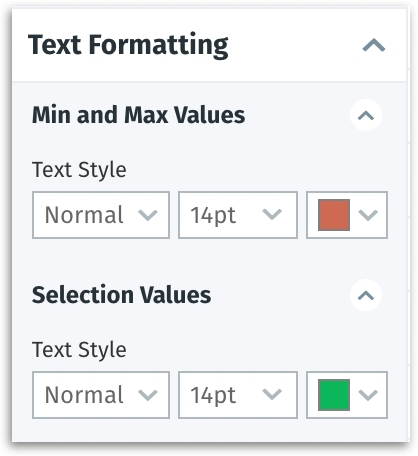Click arrow next to orange-red color swatch
The image size is (418, 456).
pos(368,215)
